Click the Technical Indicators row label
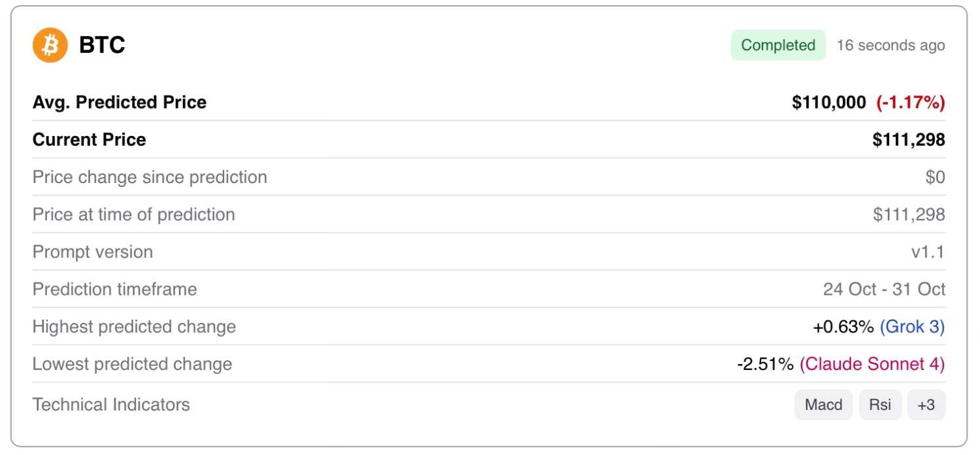 pyautogui.click(x=111, y=405)
